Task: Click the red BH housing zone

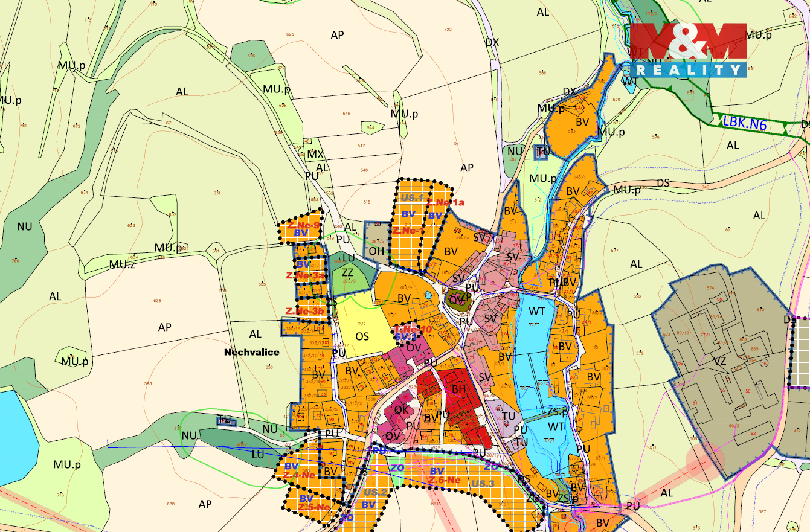Action: (x=458, y=389)
